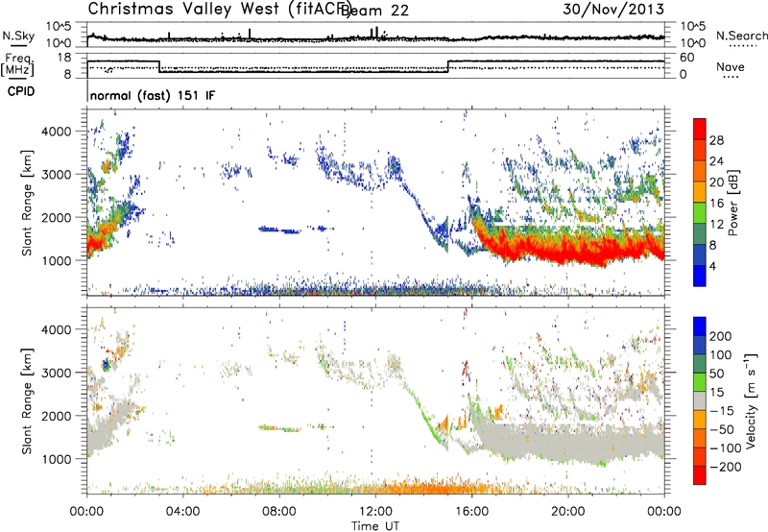Click the 'N.Sky' legend label
The width and height of the screenshot is (768, 532).
(18, 36)
